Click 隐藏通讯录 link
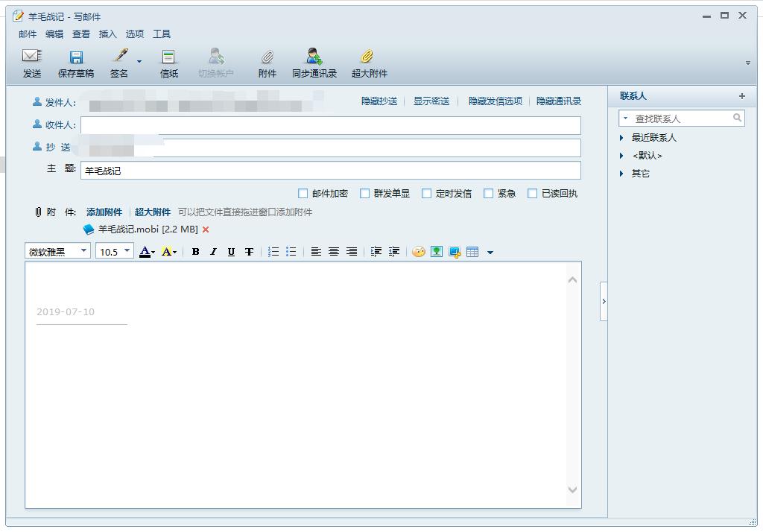This screenshot has width=763, height=532. tap(559, 101)
